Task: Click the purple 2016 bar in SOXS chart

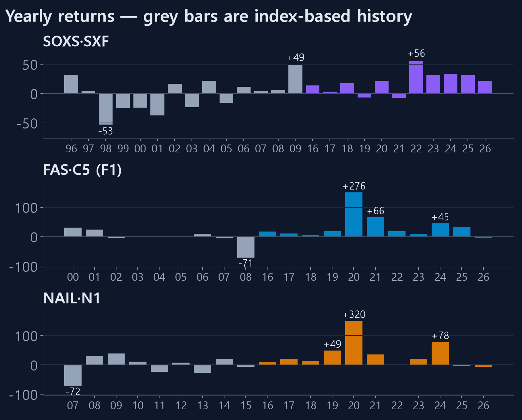Action: point(313,90)
